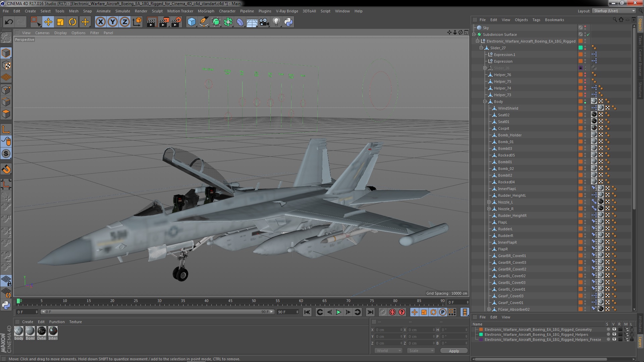The image size is (644, 362).
Task: Click the Helpers_Freeze purple layer swatch
Action: (x=481, y=340)
